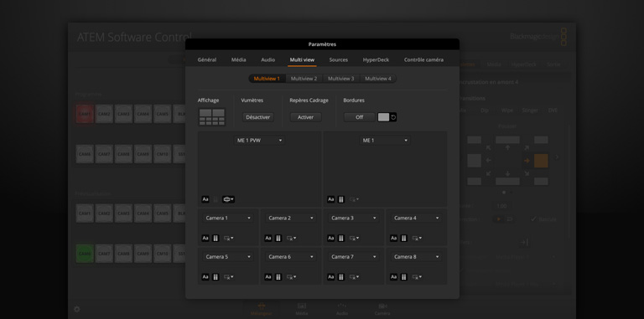The width and height of the screenshot is (644, 319).
Task: Select Multiview 3 segment
Action: click(341, 79)
